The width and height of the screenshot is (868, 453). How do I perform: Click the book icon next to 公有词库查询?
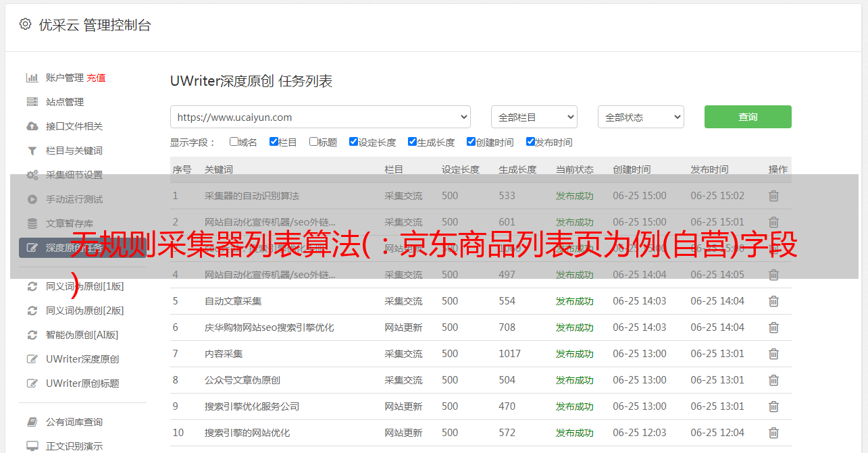tap(32, 422)
